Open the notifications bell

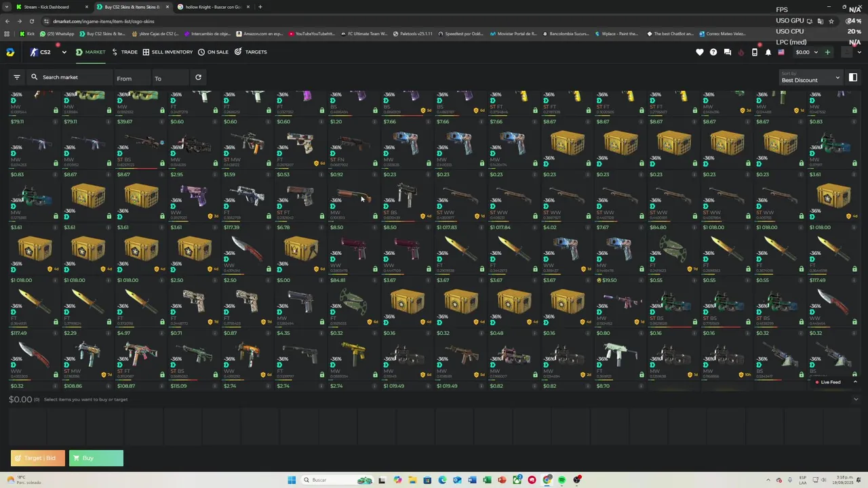pyautogui.click(x=768, y=52)
